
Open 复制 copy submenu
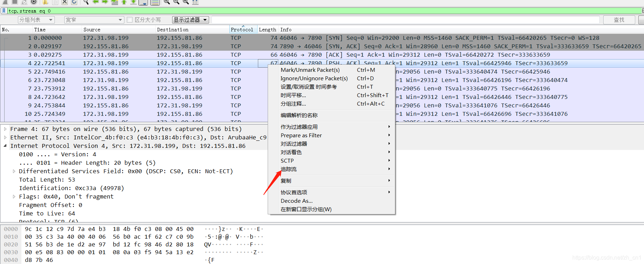pos(331,181)
